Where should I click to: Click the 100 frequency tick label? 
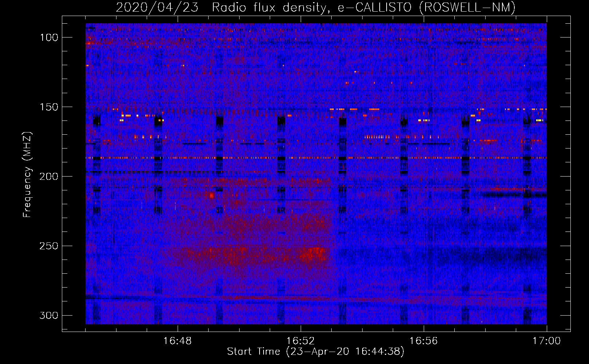[48, 37]
